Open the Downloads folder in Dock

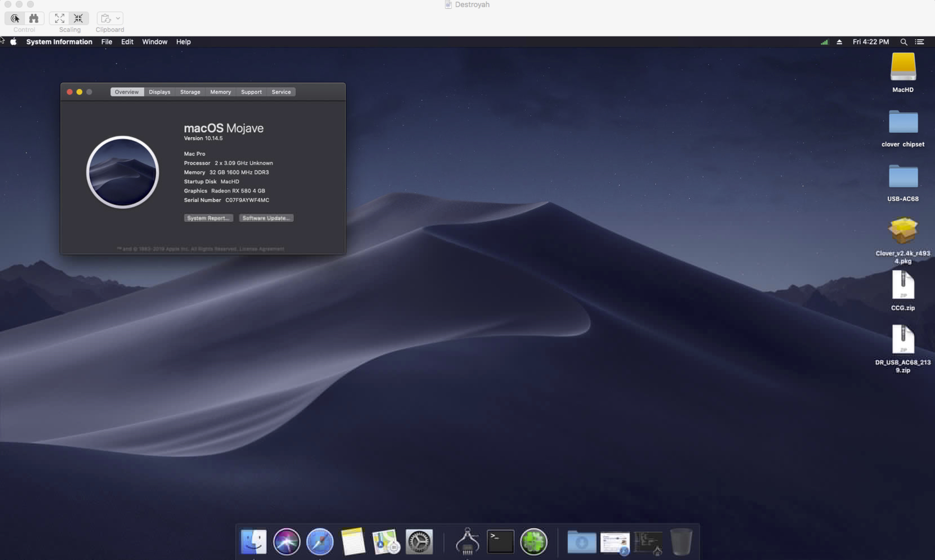pos(582,542)
